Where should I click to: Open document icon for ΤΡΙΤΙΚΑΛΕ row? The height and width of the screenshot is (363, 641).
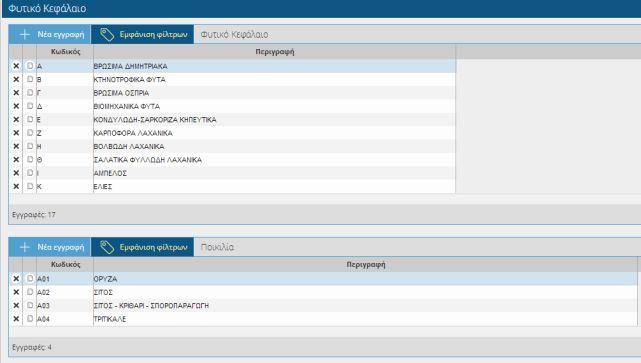point(30,318)
